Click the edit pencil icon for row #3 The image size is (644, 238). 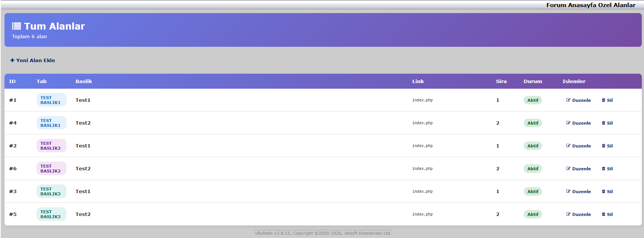[x=568, y=191]
